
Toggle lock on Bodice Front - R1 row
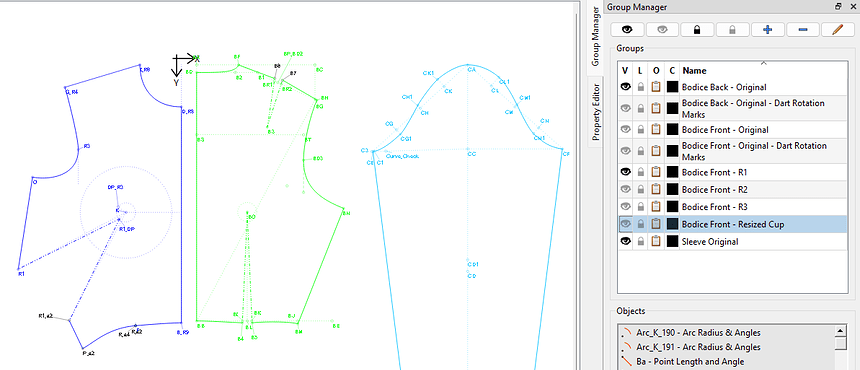click(641, 172)
